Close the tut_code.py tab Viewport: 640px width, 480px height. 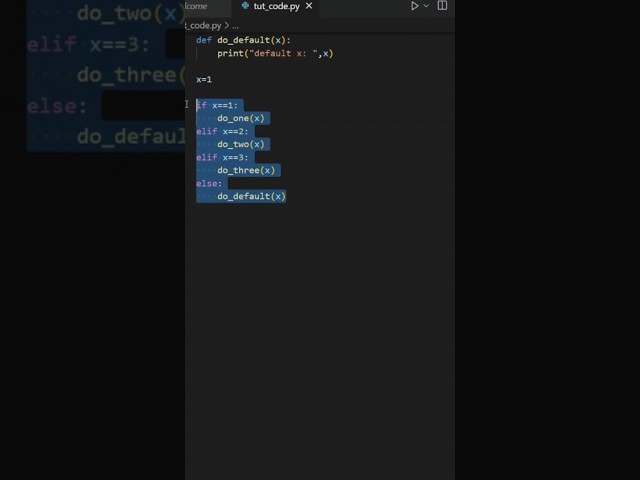(x=309, y=6)
